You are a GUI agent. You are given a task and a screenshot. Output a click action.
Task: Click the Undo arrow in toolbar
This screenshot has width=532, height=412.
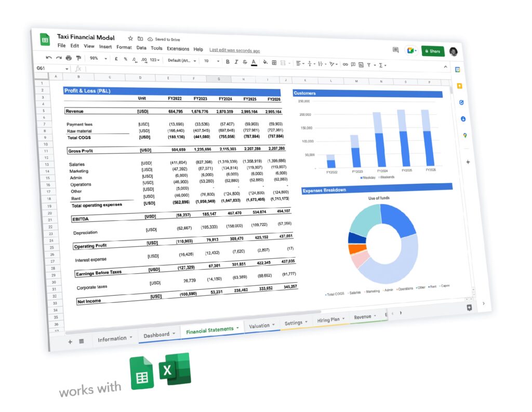pyautogui.click(x=49, y=57)
